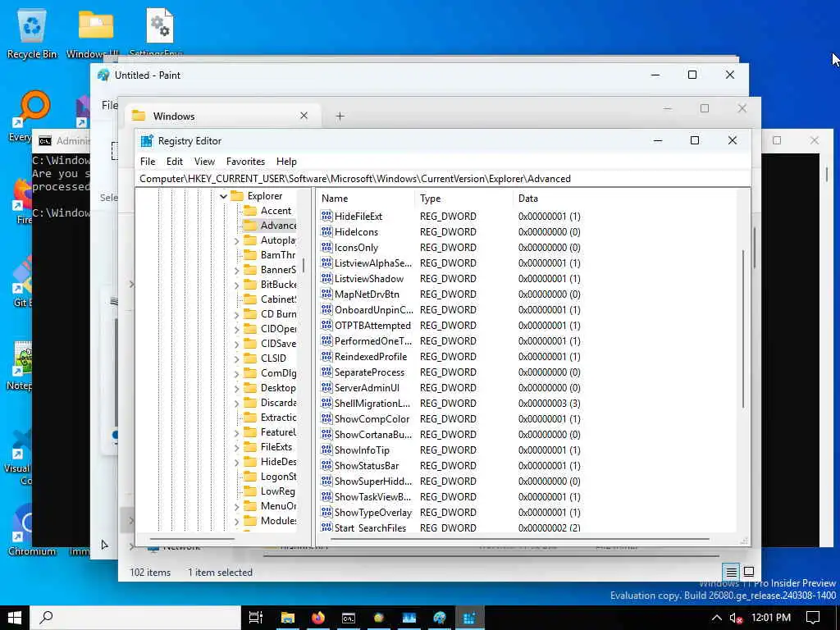The height and width of the screenshot is (630, 840).
Task: Open the Favorites menu in Registry Editor
Action: click(245, 162)
